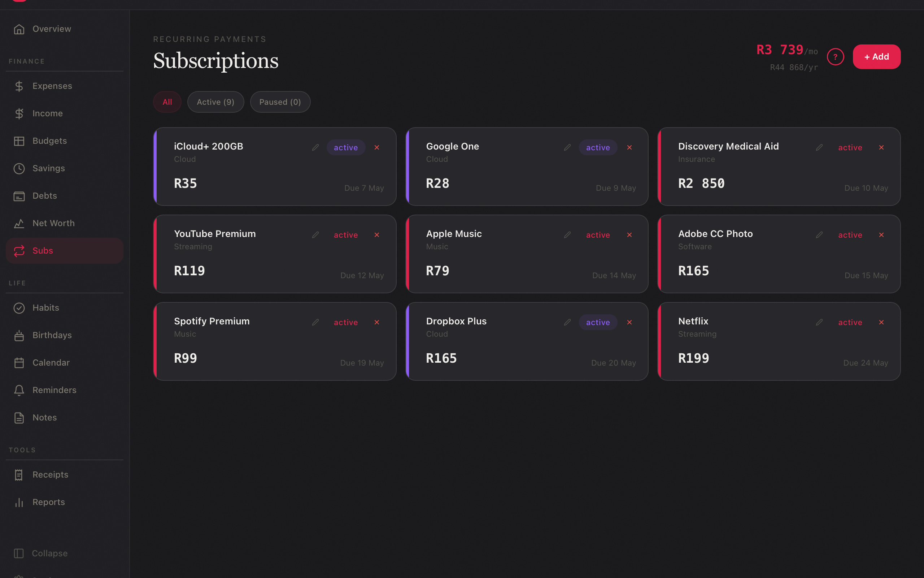
Task: Click the R119 price on YouTube Premium
Action: (x=189, y=271)
